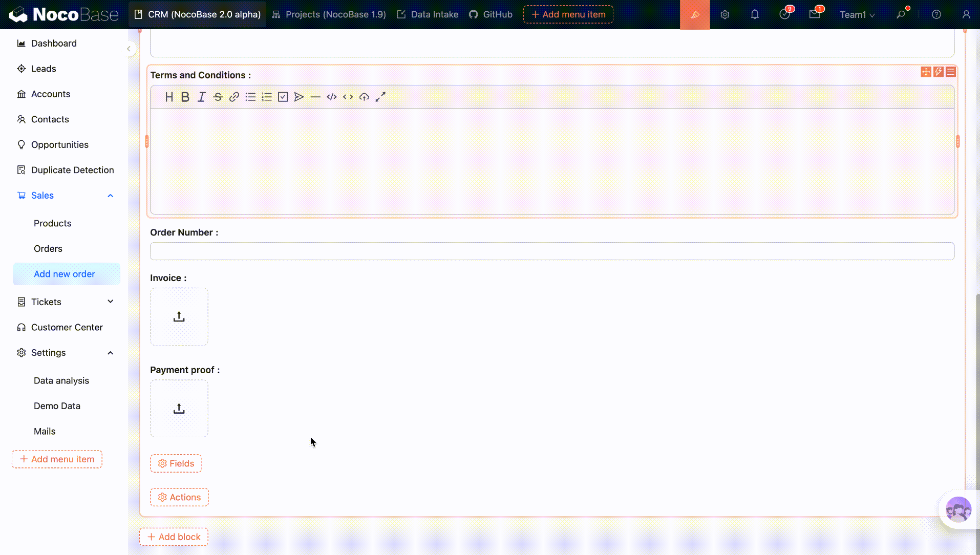
Task: Insert a link via the link icon
Action: pyautogui.click(x=234, y=97)
